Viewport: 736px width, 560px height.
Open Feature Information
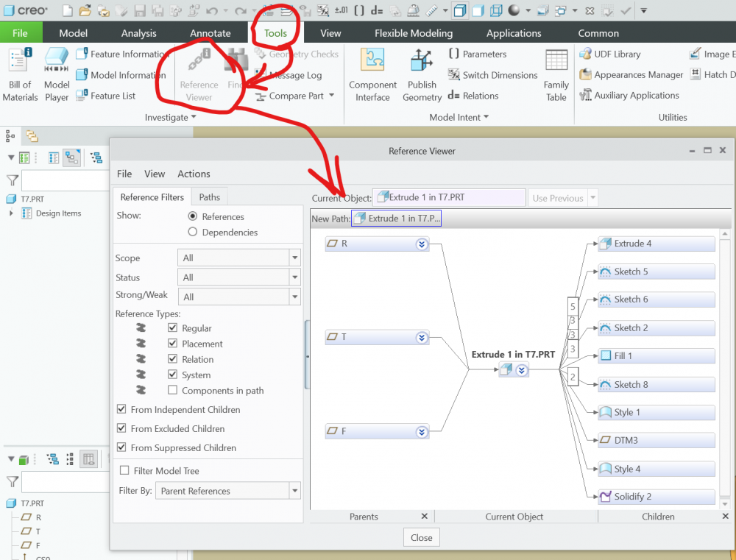(121, 54)
